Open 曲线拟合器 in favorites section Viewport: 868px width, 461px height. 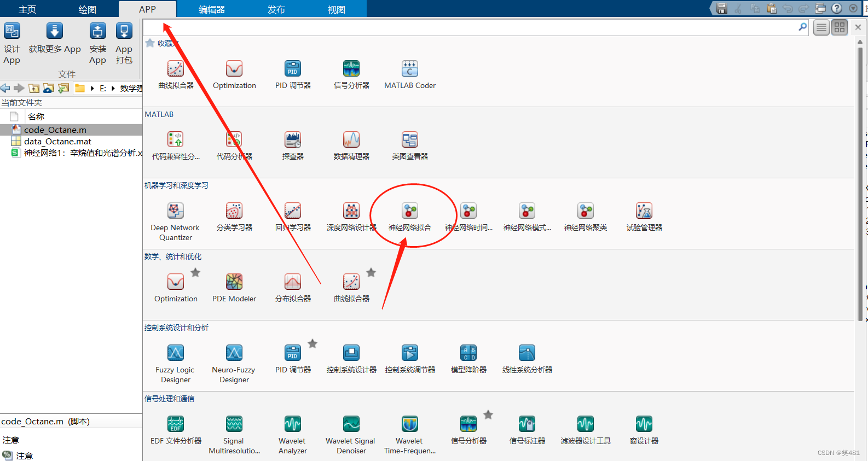click(x=176, y=75)
